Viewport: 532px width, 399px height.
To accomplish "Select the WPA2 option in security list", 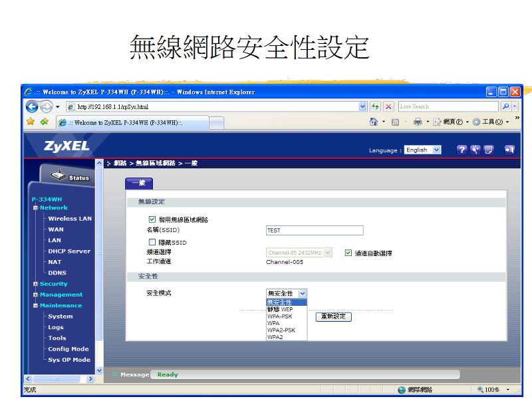I will pos(287,337).
